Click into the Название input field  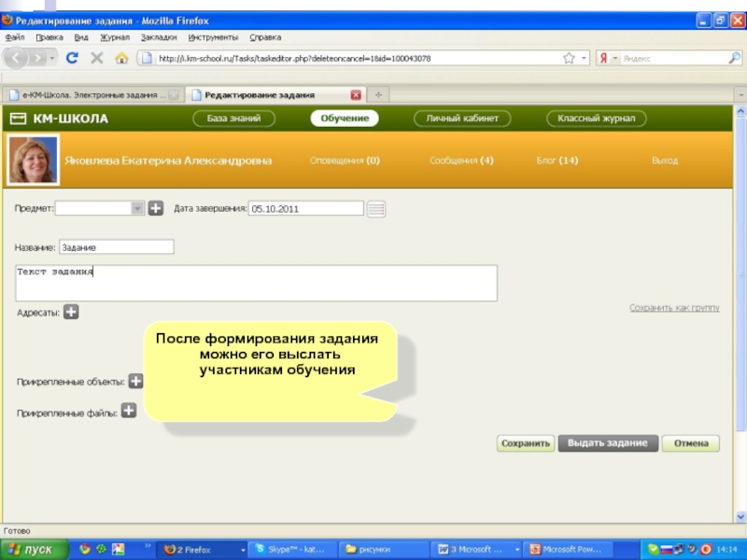116,247
